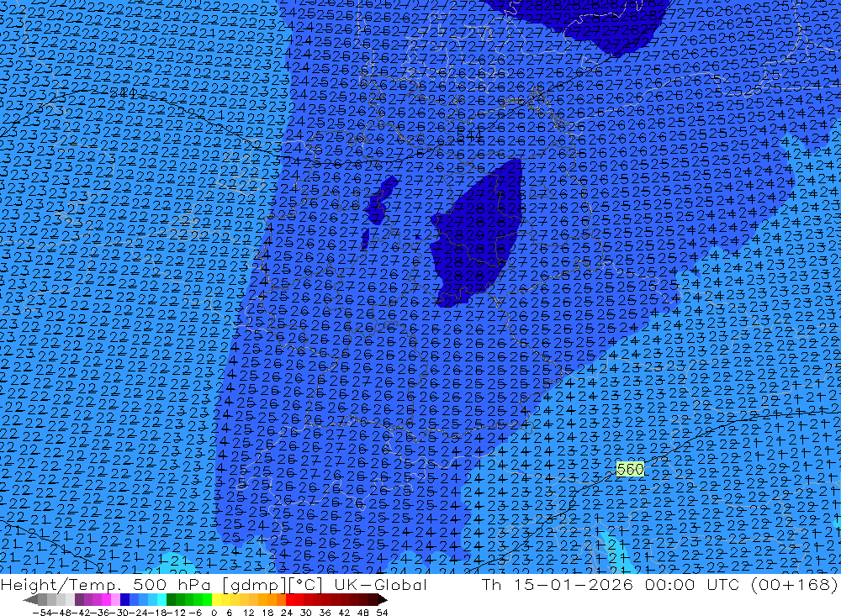841x616 pixels.
Task: Click the '36' legend value
Action: pyautogui.click(x=325, y=613)
